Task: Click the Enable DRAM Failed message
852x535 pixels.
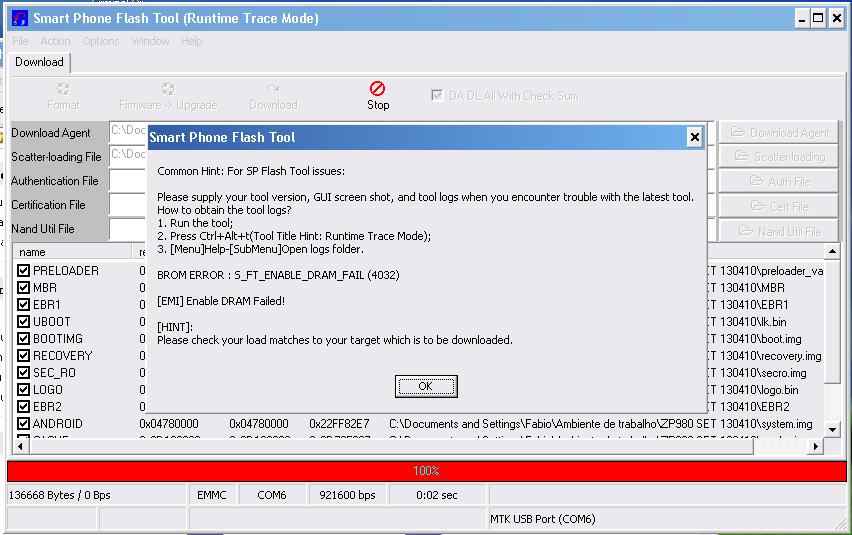Action: (221, 301)
